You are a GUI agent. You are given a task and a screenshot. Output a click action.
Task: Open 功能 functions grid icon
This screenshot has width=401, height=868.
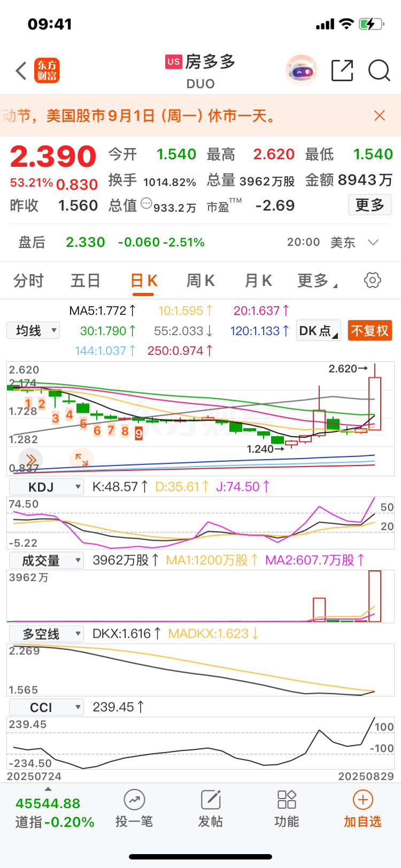(x=287, y=810)
